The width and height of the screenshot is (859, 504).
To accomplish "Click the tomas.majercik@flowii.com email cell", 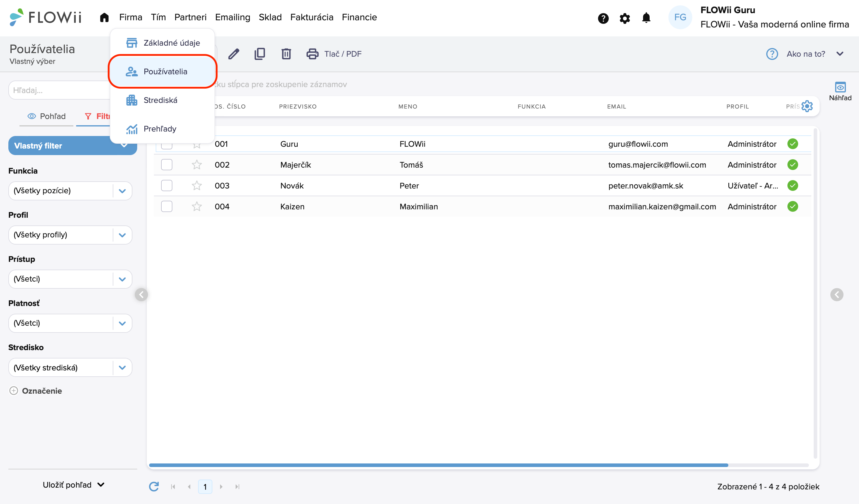I will 657,165.
